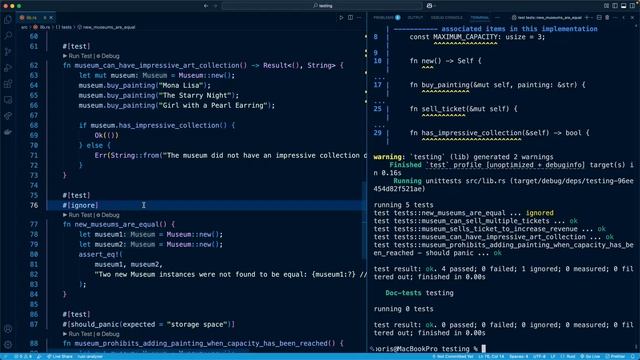
Task: Kill the terminal with trash icon
Action: tap(607, 18)
